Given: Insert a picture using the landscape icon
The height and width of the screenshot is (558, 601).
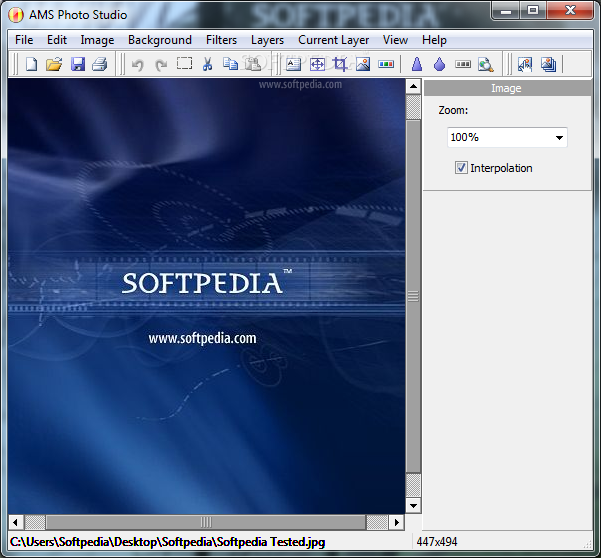Looking at the screenshot, I should pos(363,64).
